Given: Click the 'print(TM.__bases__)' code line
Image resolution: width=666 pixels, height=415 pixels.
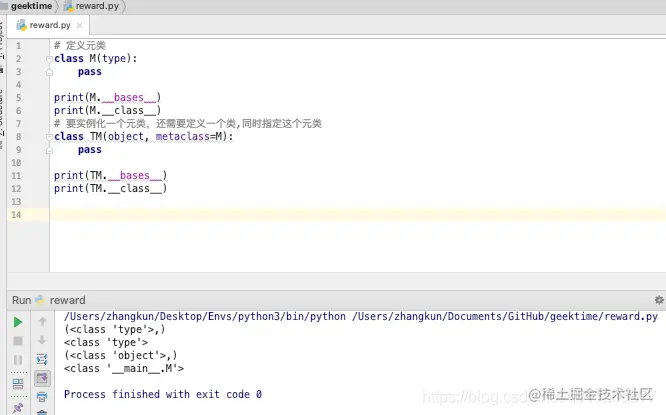Looking at the screenshot, I should click(x=110, y=175).
